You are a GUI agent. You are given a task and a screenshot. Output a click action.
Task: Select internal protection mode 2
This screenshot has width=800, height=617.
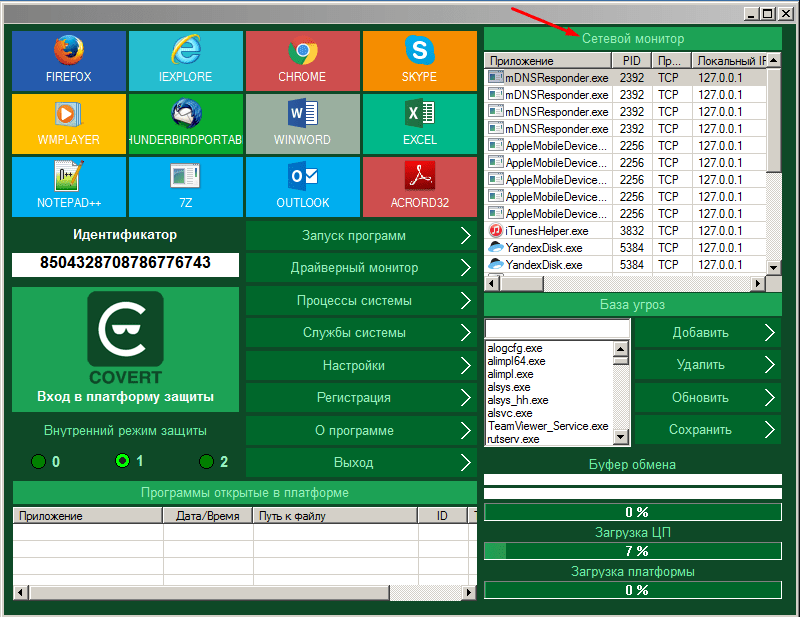[207, 461]
